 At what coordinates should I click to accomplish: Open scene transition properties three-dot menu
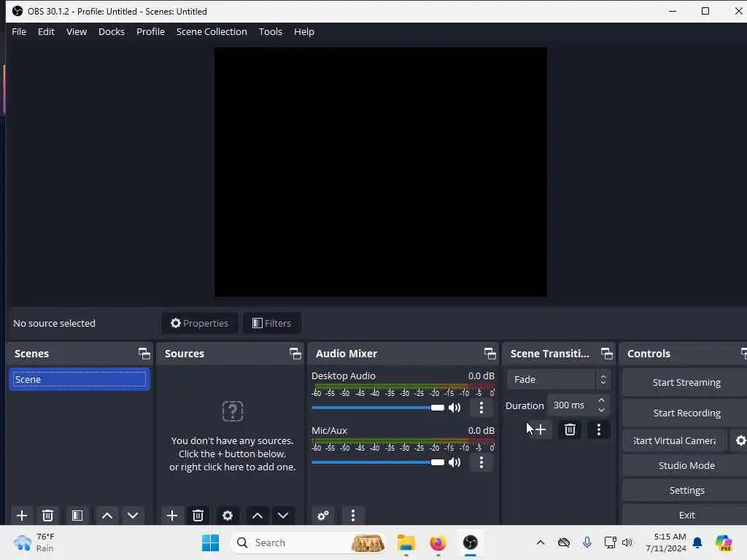[x=599, y=429]
